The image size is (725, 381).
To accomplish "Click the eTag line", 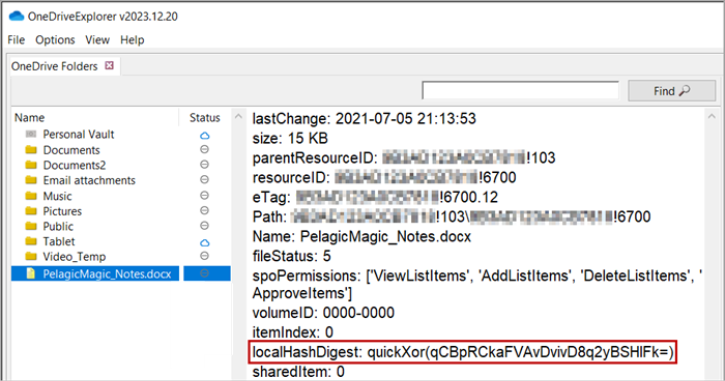I will pos(375,197).
